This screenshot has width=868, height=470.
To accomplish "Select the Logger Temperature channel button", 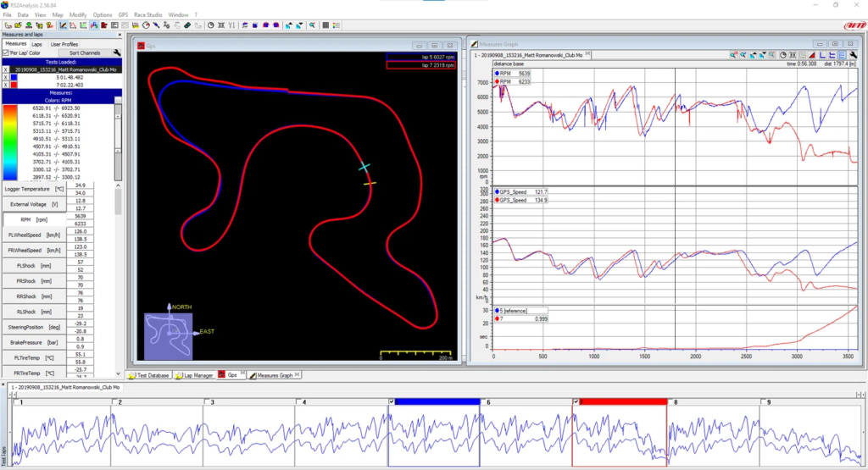I will point(34,189).
